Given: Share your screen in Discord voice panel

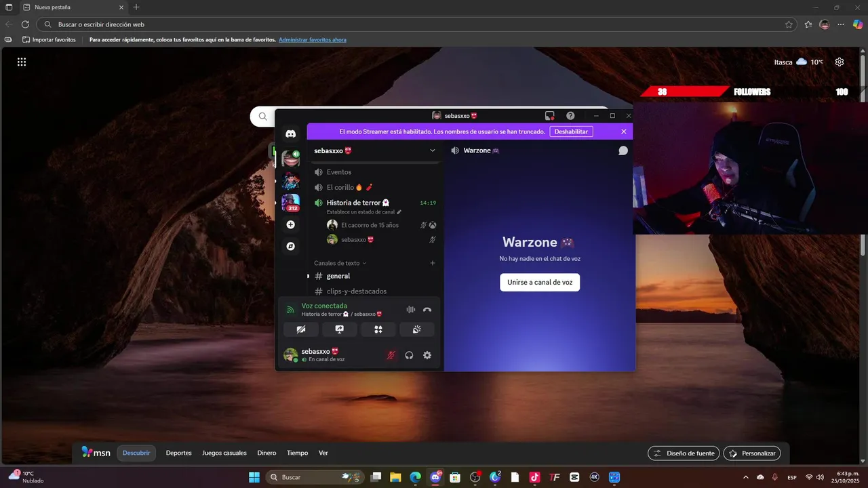Looking at the screenshot, I should (x=340, y=329).
